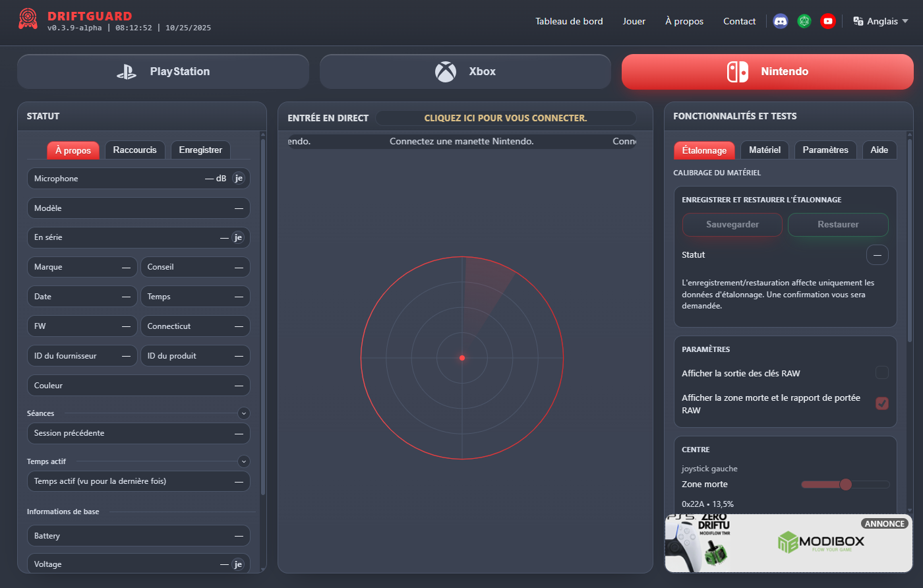
Task: Enable Afficher la sortie des clés RAW checkbox
Action: point(881,373)
